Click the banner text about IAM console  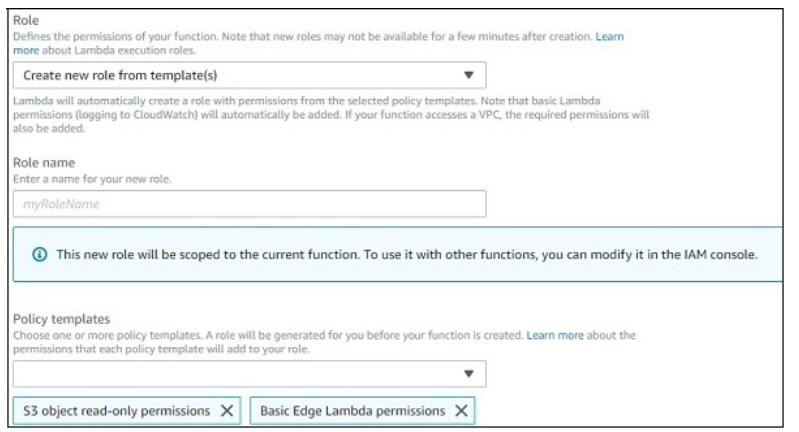[405, 254]
